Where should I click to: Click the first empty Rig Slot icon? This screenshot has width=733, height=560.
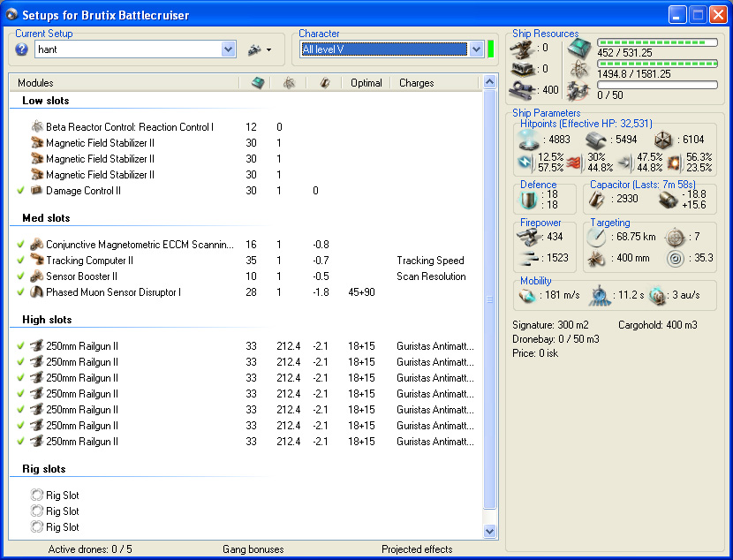(x=37, y=496)
